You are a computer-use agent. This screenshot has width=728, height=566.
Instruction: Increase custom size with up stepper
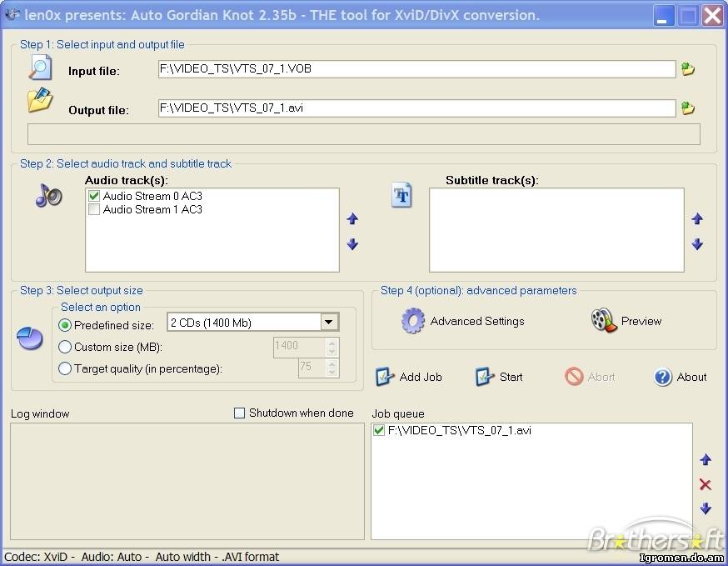332,343
